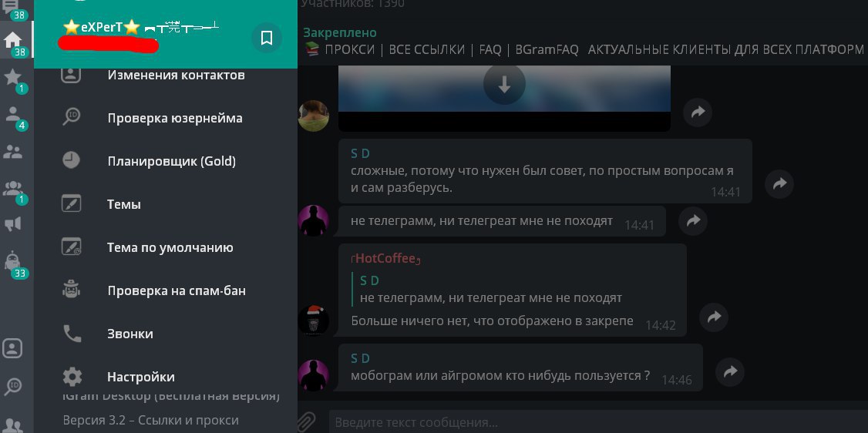Screen dimensions: 868x433
Task: Forward the HotCoffee reply message
Action: (x=714, y=317)
